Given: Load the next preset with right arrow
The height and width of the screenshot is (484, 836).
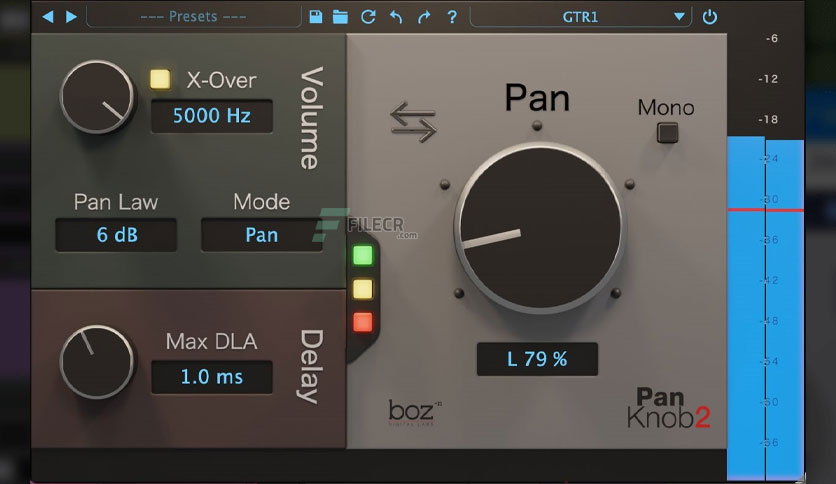Looking at the screenshot, I should click(71, 17).
